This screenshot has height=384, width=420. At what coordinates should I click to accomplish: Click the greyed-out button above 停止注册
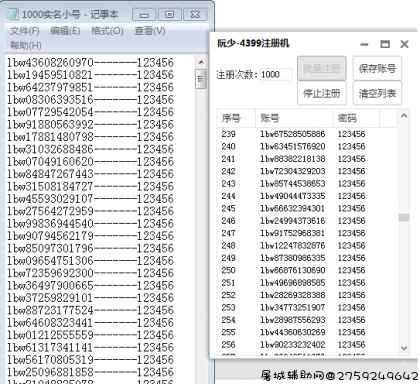[322, 69]
